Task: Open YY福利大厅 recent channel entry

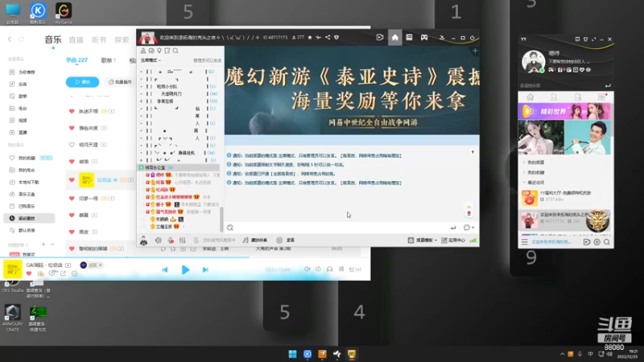Action: click(565, 198)
